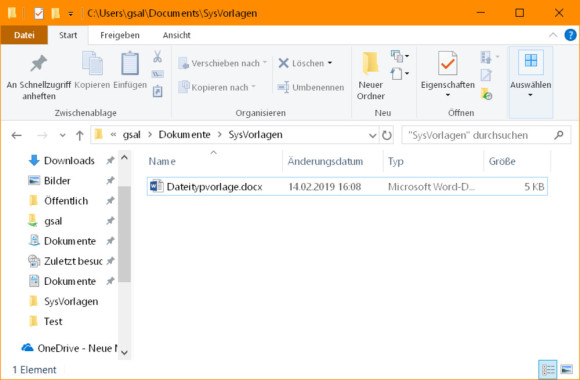This screenshot has height=380, width=580.
Task: Open Test folder in navigation pane
Action: 46,322
